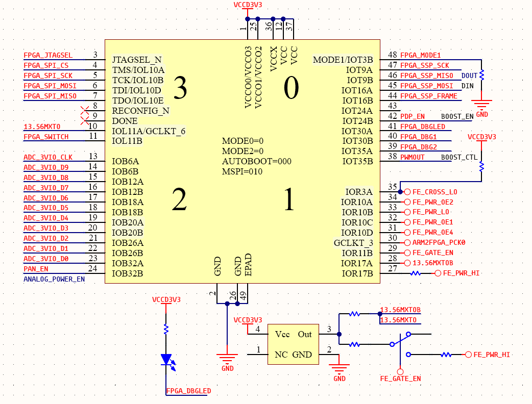Select the FPGA_SSP_MISO net label
532x404 pixels.
[x=426, y=75]
